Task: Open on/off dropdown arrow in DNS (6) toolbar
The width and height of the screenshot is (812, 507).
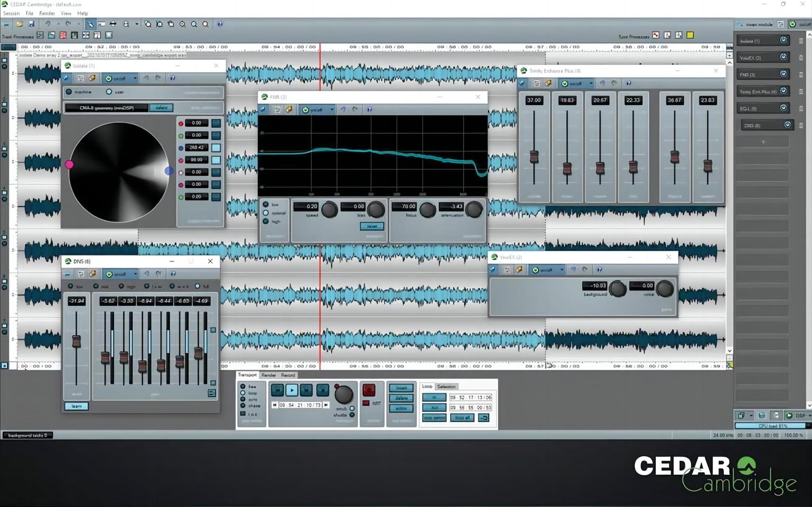Action: 135,274
